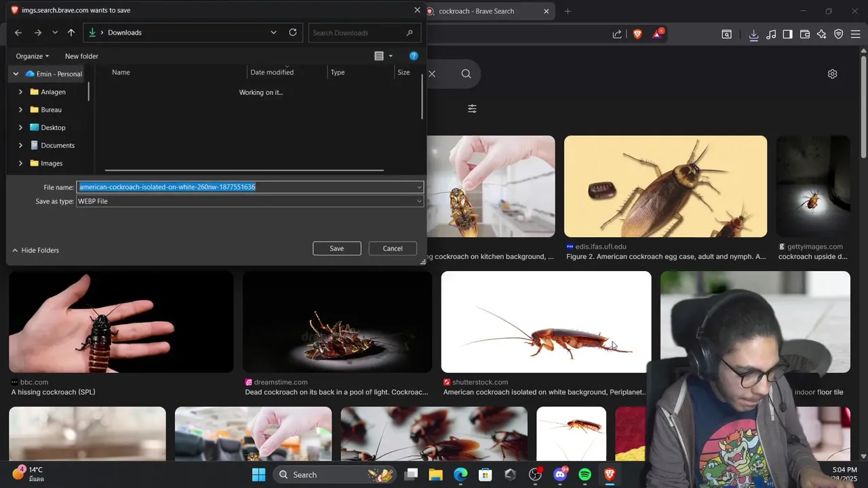Expand the Documents folder node
The height and width of the screenshot is (488, 868).
tap(20, 145)
